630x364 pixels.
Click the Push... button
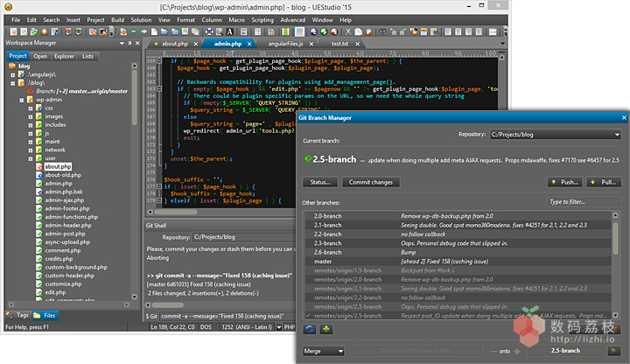(565, 182)
